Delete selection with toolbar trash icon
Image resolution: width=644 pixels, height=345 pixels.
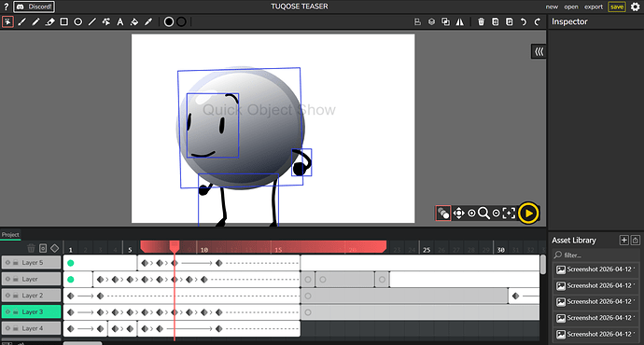pyautogui.click(x=481, y=21)
